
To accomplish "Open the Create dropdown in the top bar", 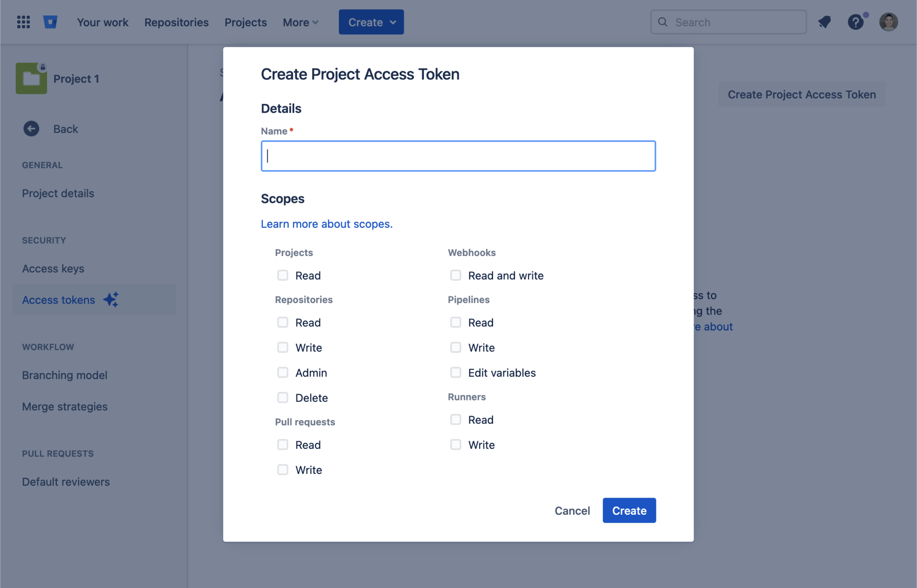I will (371, 22).
